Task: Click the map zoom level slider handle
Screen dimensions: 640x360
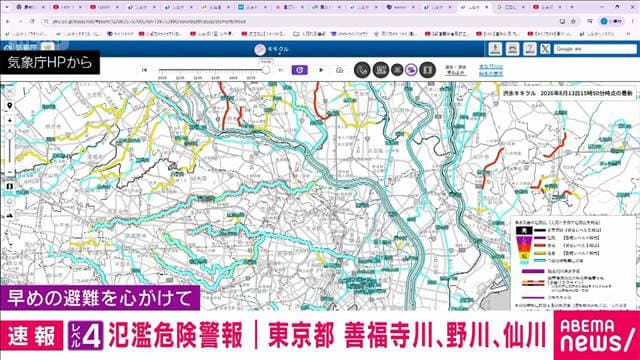Action: click(x=10, y=136)
